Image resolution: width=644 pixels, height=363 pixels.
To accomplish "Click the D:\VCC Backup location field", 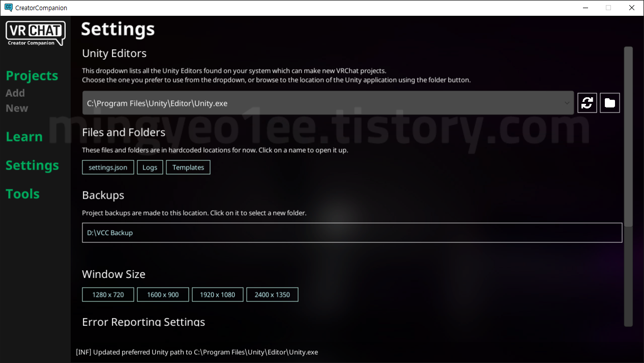I will [352, 233].
